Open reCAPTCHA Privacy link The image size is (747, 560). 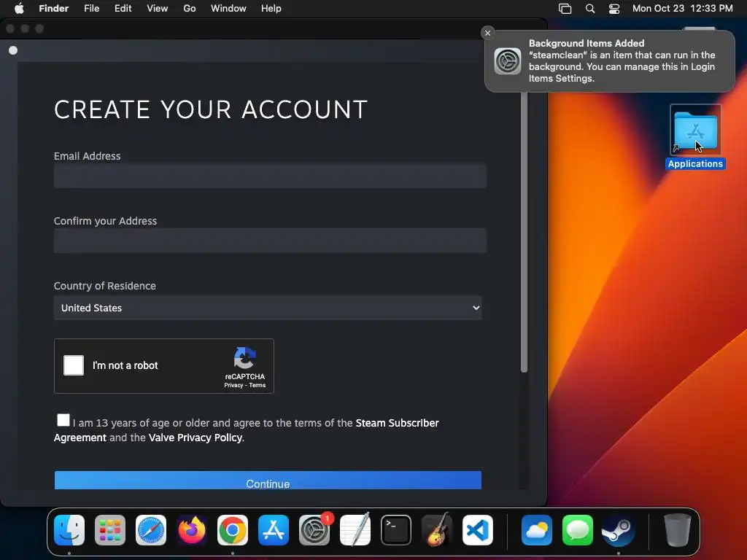[233, 385]
